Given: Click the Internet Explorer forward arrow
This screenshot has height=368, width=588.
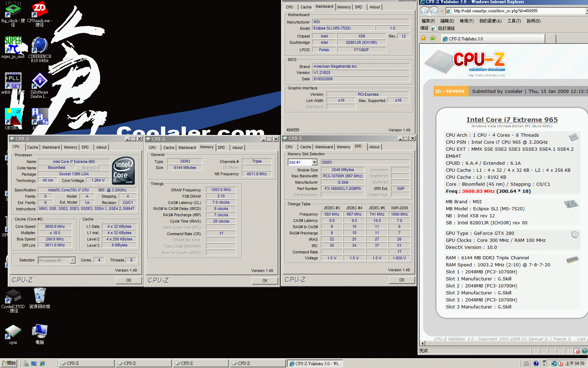Looking at the screenshot, I should (x=434, y=11).
